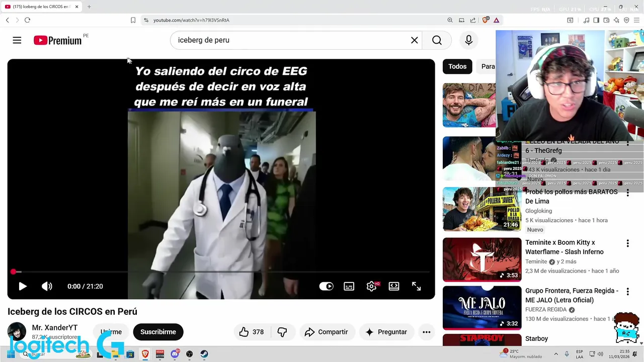Select the Iceberg de los CIRCOS tab
This screenshot has width=644, height=362.
(x=41, y=7)
